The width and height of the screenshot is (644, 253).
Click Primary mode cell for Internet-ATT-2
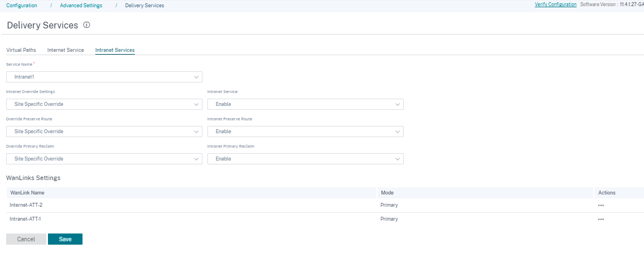point(389,205)
